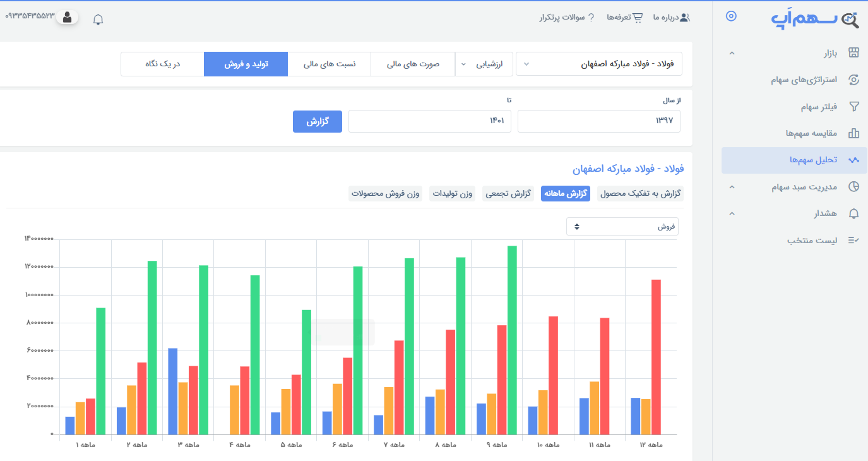This screenshot has height=461, width=868.
Task: Click the مدیریت سبد سهام pie icon
Action: [x=853, y=186]
